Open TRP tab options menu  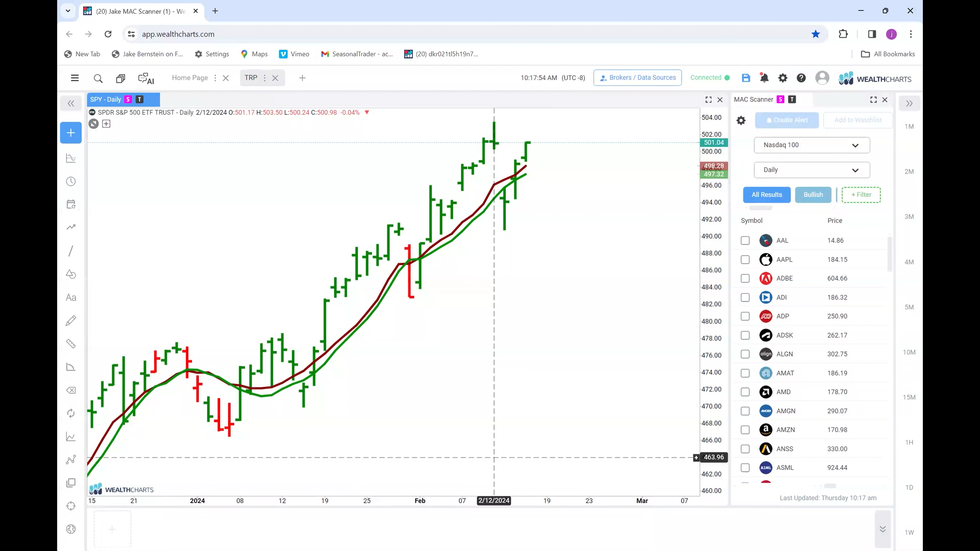click(x=264, y=78)
